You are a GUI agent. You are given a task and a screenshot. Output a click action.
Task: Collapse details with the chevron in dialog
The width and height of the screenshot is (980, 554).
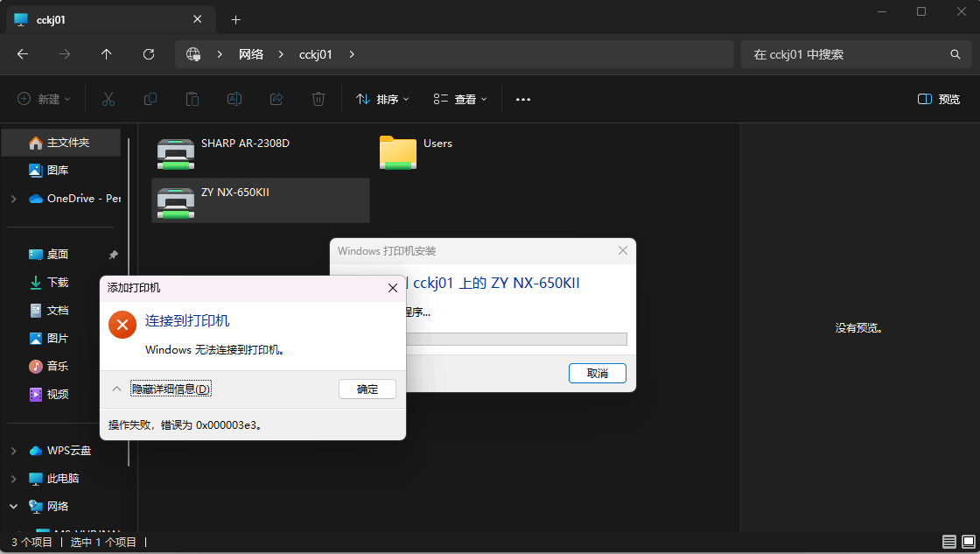(116, 389)
